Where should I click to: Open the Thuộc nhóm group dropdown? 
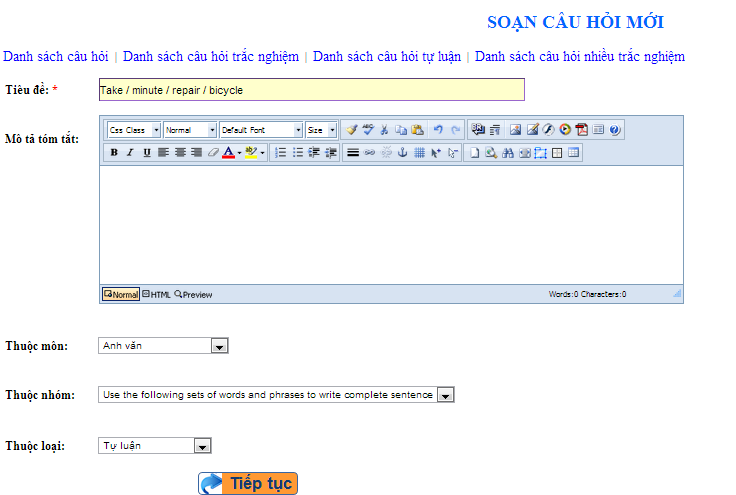[x=276, y=395]
